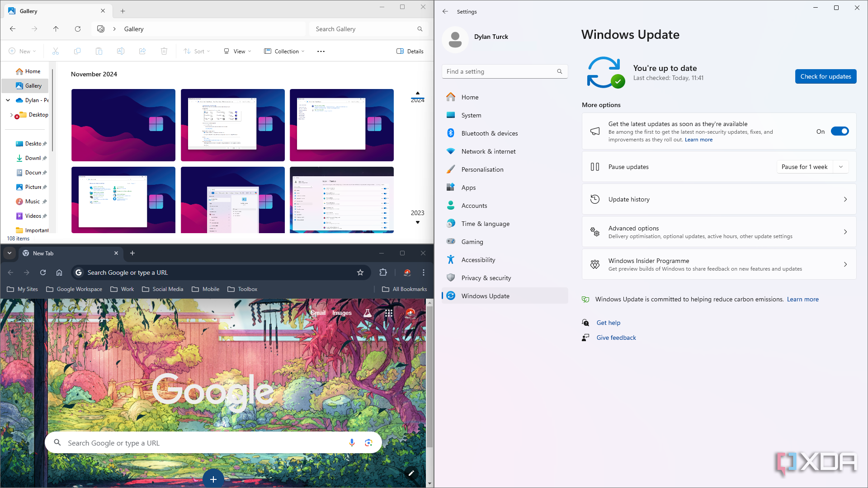868x488 pixels.
Task: Select the Bluetooth & devices icon in Settings
Action: (x=451, y=133)
